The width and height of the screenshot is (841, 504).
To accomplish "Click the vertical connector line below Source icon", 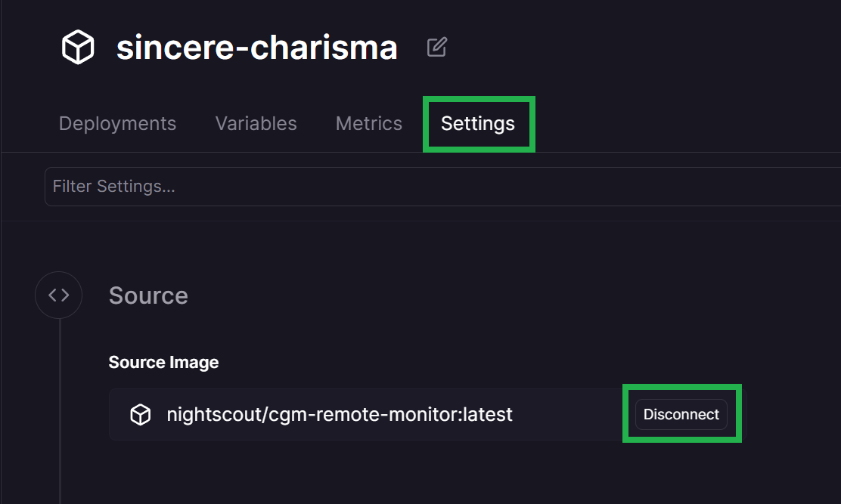I will [x=60, y=411].
